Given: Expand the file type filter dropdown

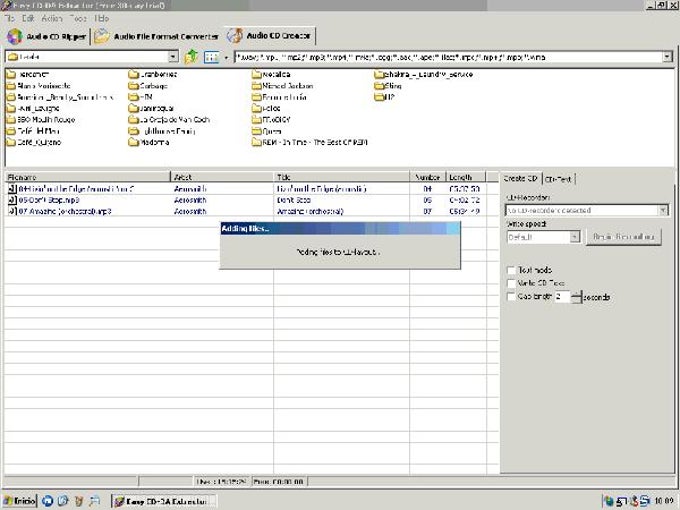Looking at the screenshot, I should (x=667, y=57).
